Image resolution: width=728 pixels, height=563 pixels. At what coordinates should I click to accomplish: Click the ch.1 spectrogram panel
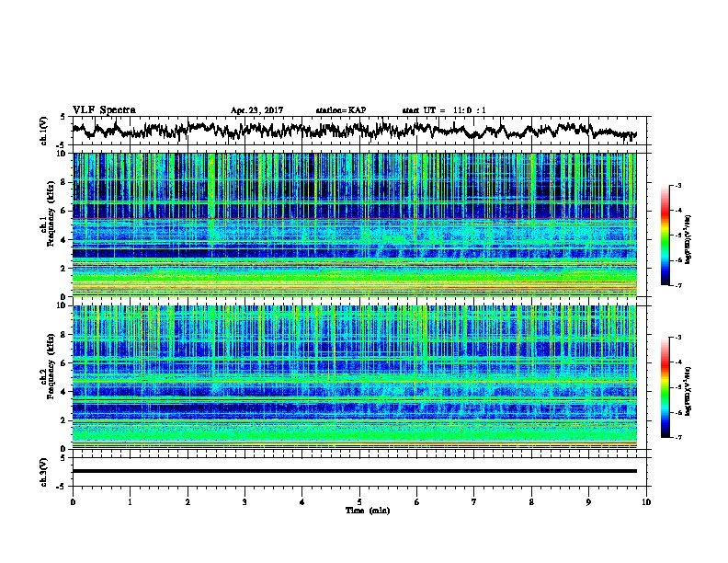[355, 224]
